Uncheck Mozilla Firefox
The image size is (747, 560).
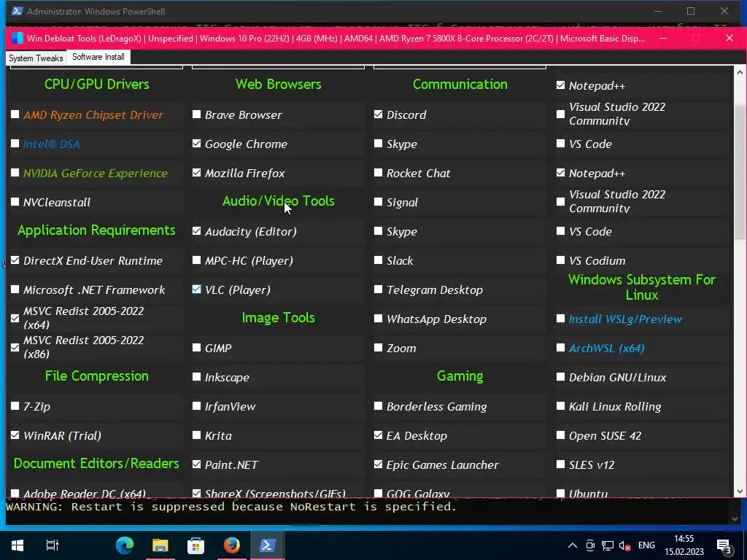(196, 172)
